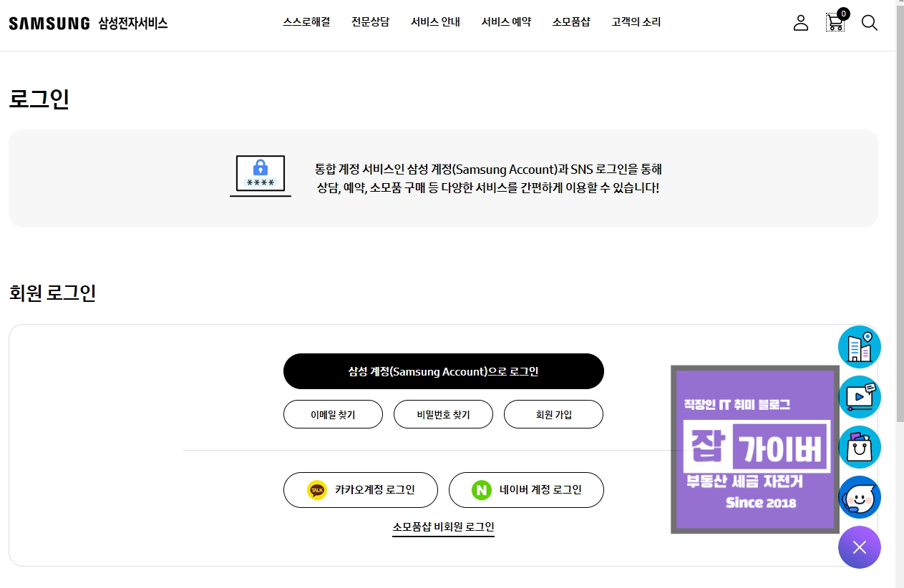Screen dimensions: 904x588
Task: Choose 네이버 계정 로그인
Action: click(526, 490)
